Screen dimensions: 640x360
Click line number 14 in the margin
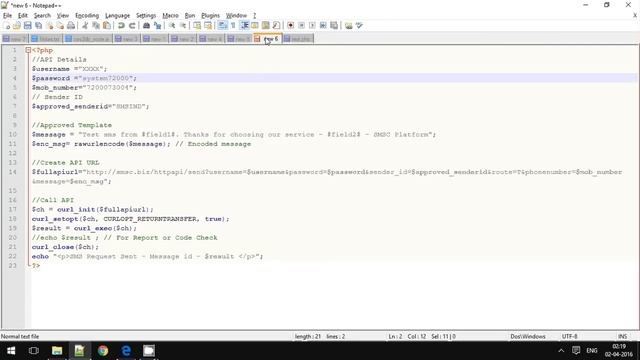pos(13,172)
